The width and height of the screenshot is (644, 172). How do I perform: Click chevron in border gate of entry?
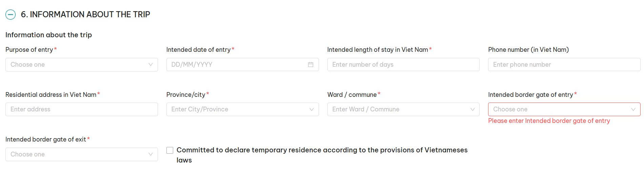(x=633, y=109)
